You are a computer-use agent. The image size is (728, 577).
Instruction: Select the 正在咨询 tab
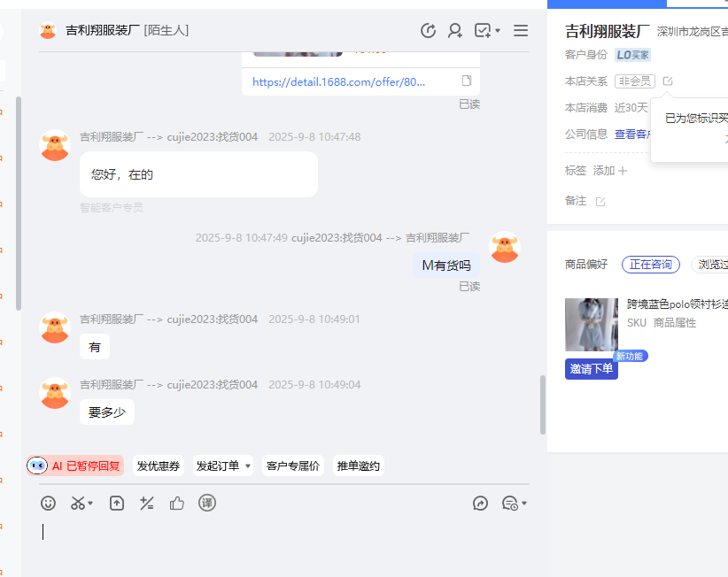tap(651, 265)
